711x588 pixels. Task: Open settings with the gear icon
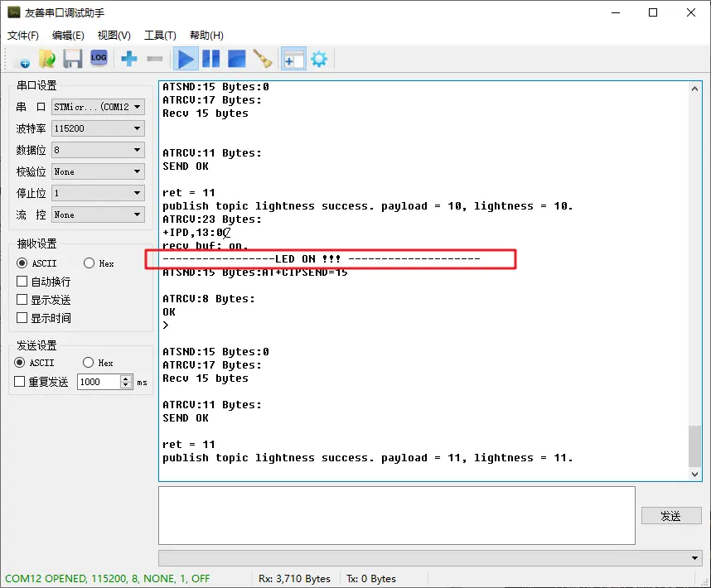tap(319, 60)
